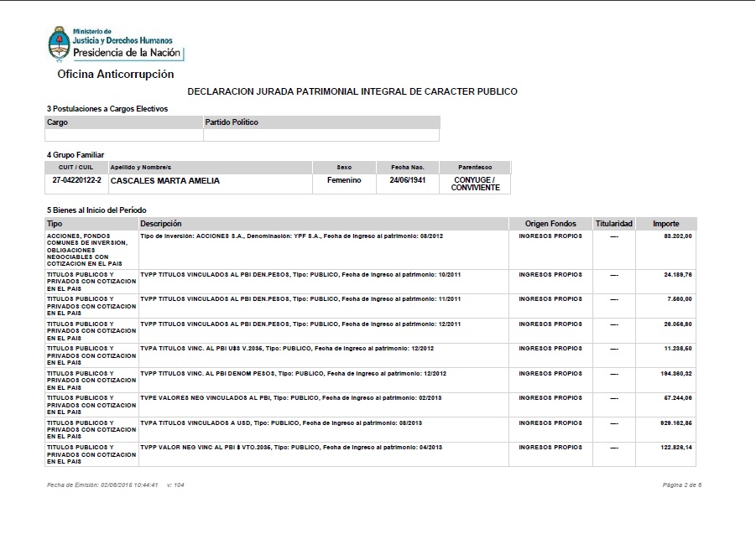Select the CUIT number 27-04220122-2
This screenshot has width=756, height=534.
pos(76,180)
